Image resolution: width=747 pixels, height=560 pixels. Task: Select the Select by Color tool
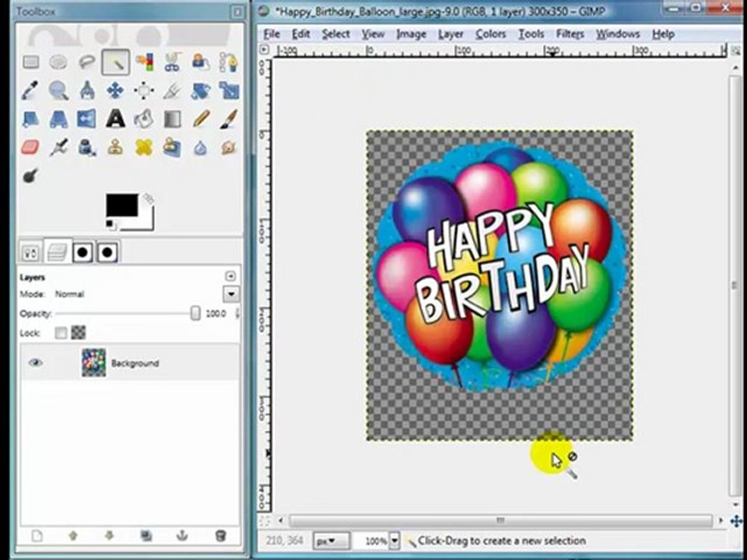[x=144, y=62]
